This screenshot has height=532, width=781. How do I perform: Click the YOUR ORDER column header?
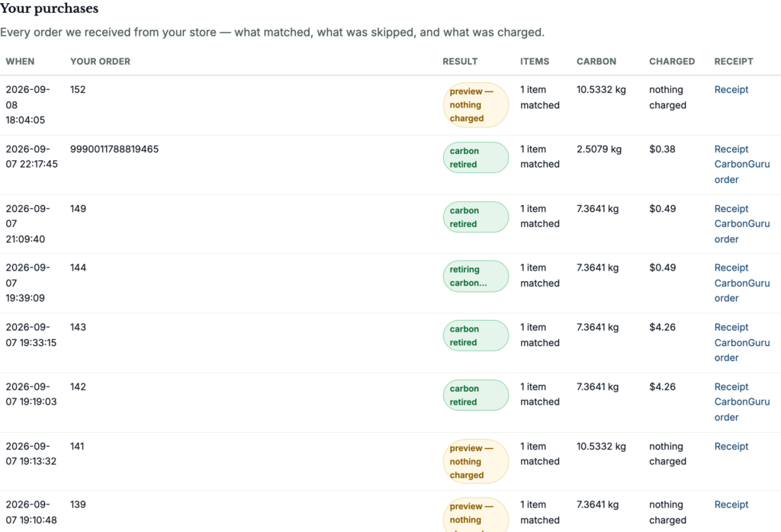(100, 61)
